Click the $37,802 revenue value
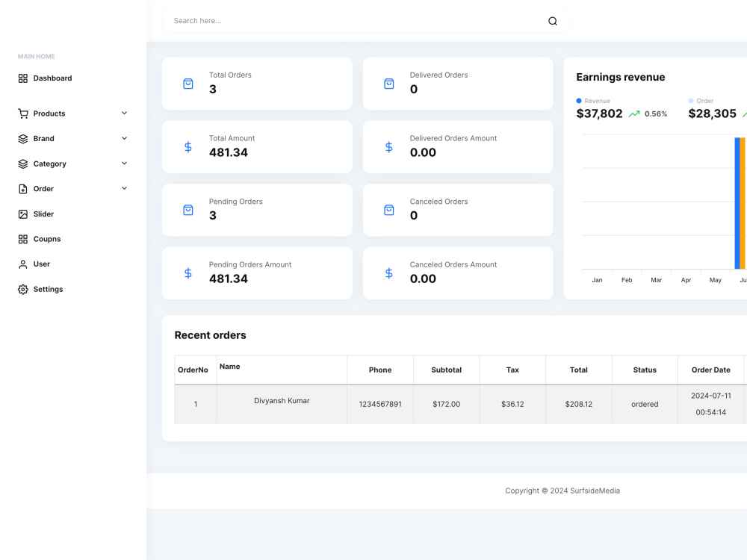The width and height of the screenshot is (747, 560). [x=599, y=113]
